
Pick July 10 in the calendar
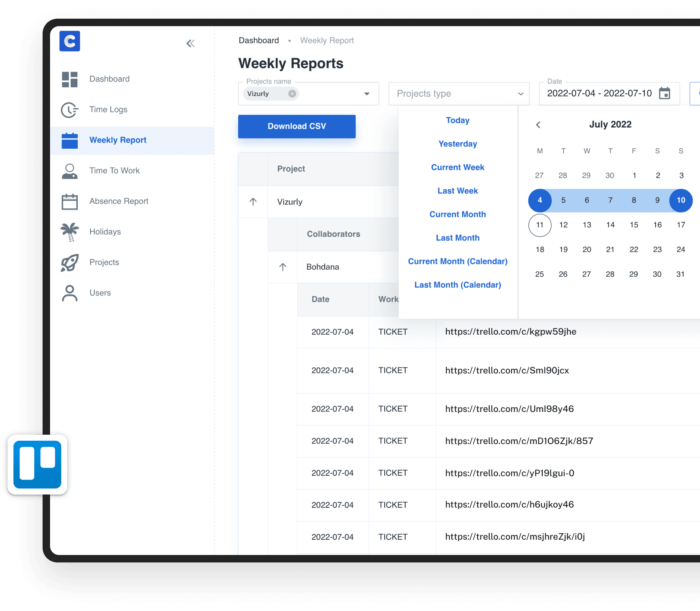(681, 201)
